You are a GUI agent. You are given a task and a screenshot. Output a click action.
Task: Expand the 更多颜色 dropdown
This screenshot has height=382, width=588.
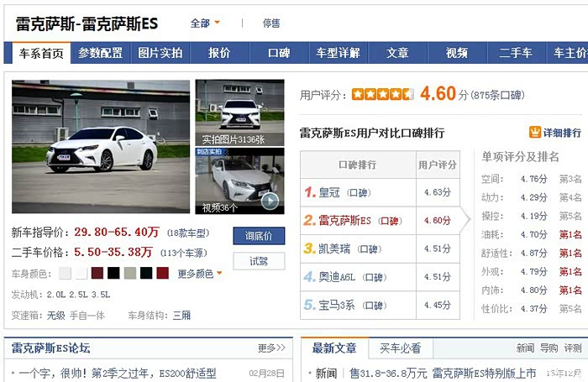(200, 274)
